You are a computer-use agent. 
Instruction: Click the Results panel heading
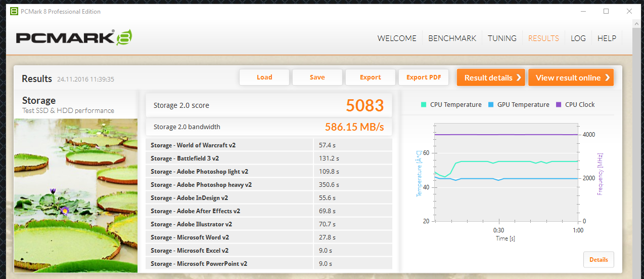pos(37,79)
